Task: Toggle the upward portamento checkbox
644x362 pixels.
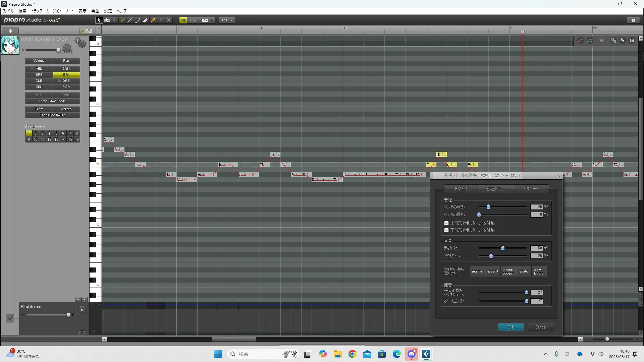Action: click(x=446, y=223)
